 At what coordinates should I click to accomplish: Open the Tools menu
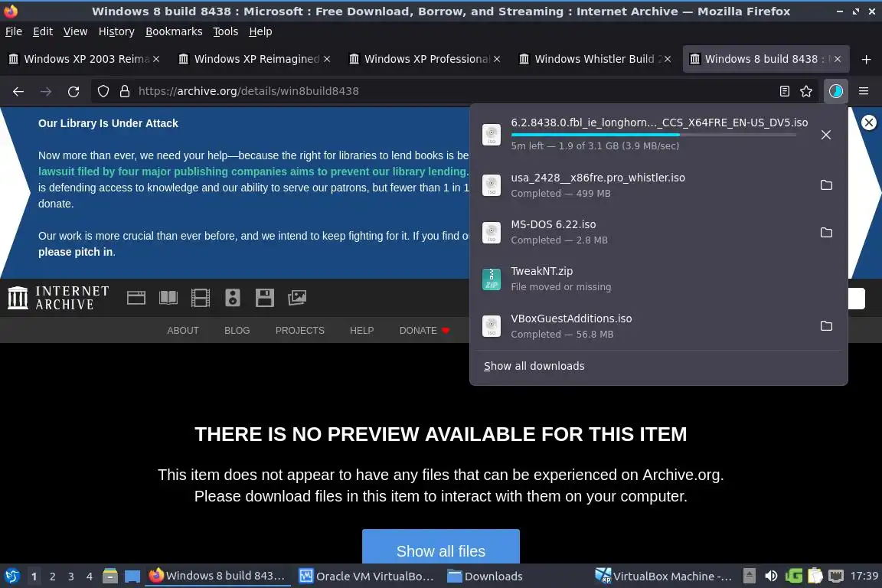pos(226,31)
